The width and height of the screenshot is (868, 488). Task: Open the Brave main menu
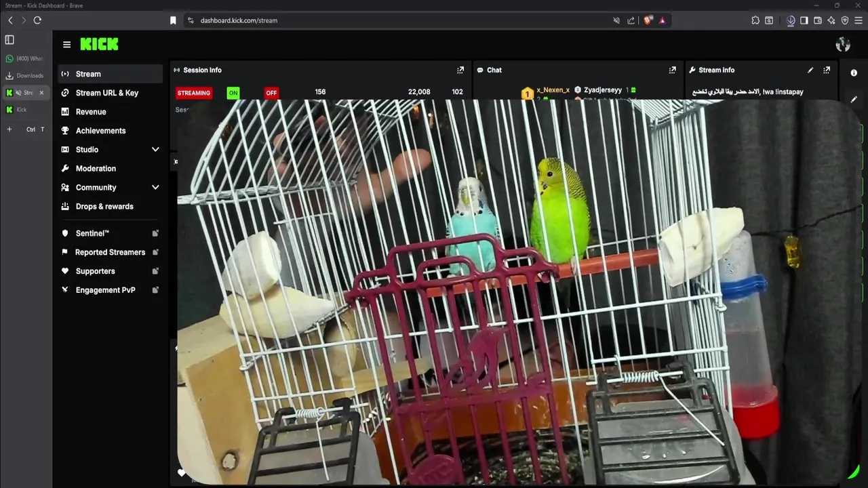[859, 20]
